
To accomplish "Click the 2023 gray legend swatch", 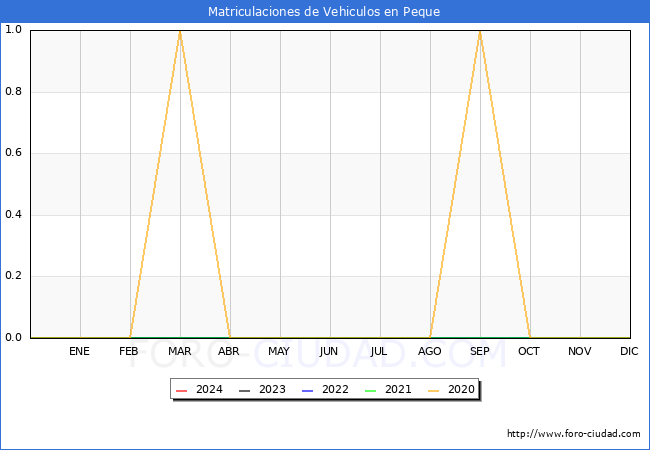I will 245,390.
